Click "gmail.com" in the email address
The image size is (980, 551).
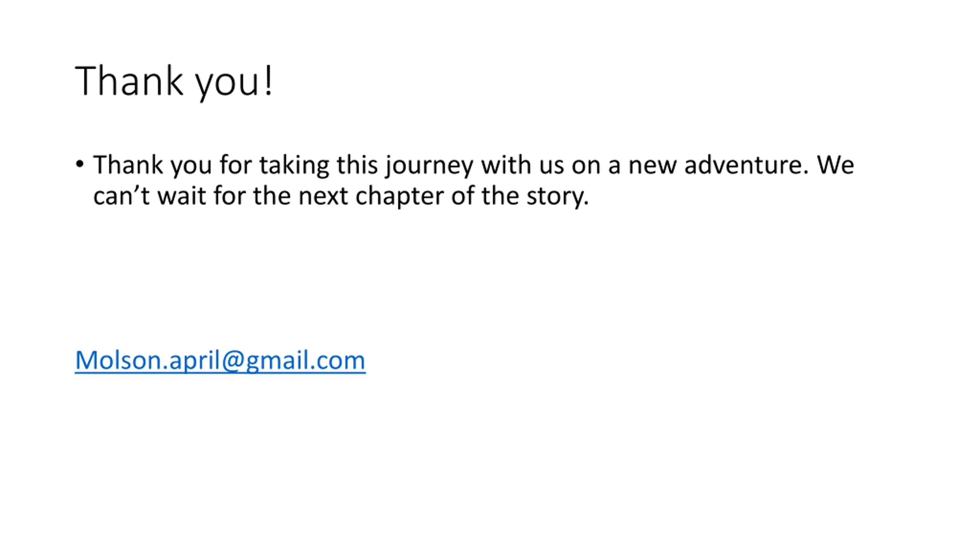coord(305,361)
